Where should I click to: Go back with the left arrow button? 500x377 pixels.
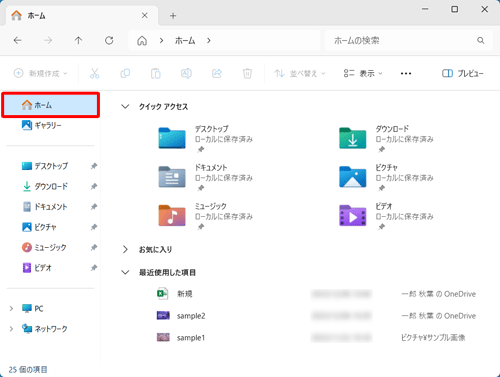click(x=18, y=41)
